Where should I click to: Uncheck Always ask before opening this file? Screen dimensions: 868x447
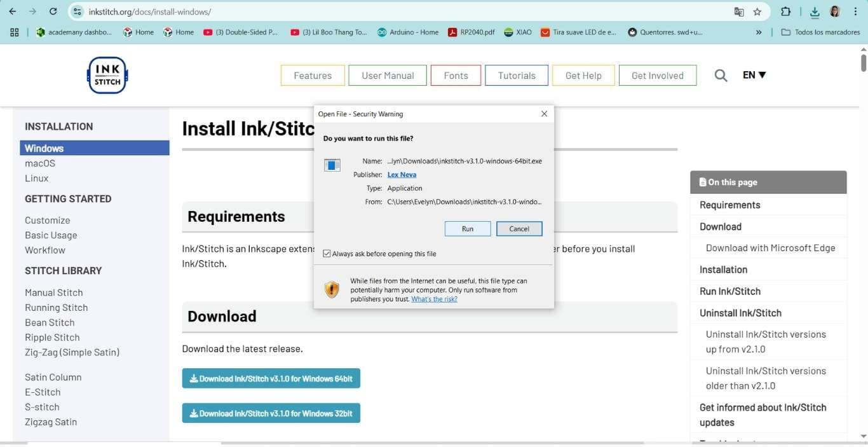click(x=327, y=254)
